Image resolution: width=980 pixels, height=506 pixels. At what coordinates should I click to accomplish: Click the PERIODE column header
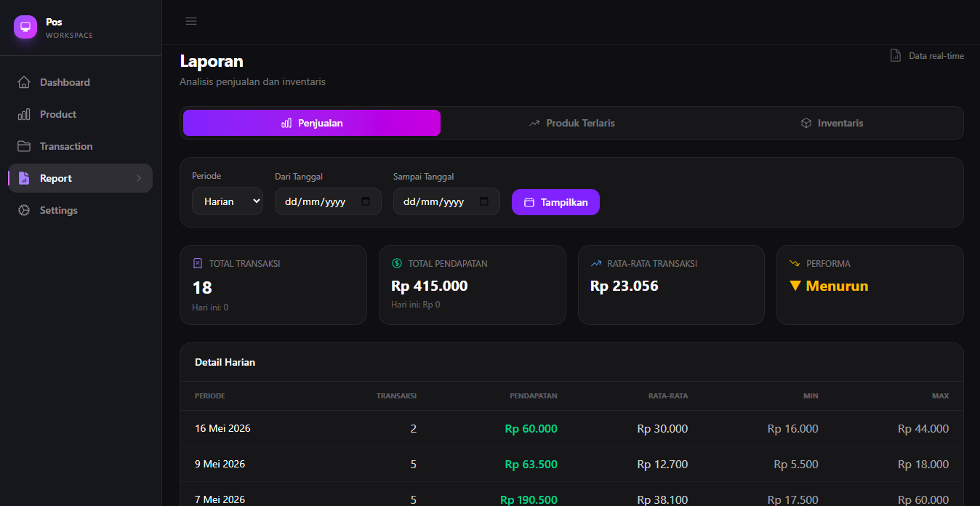pos(209,396)
